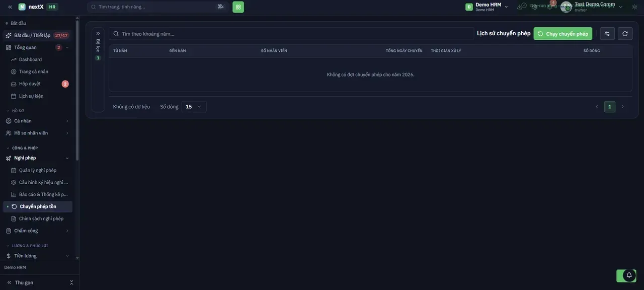The width and height of the screenshot is (644, 290).
Task: Open the Test Demo Comm account menu
Action: (x=592, y=7)
